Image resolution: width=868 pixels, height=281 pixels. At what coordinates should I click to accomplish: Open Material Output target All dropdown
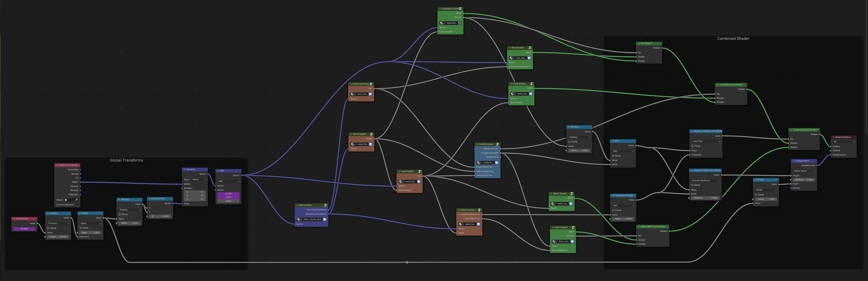pyautogui.click(x=843, y=142)
